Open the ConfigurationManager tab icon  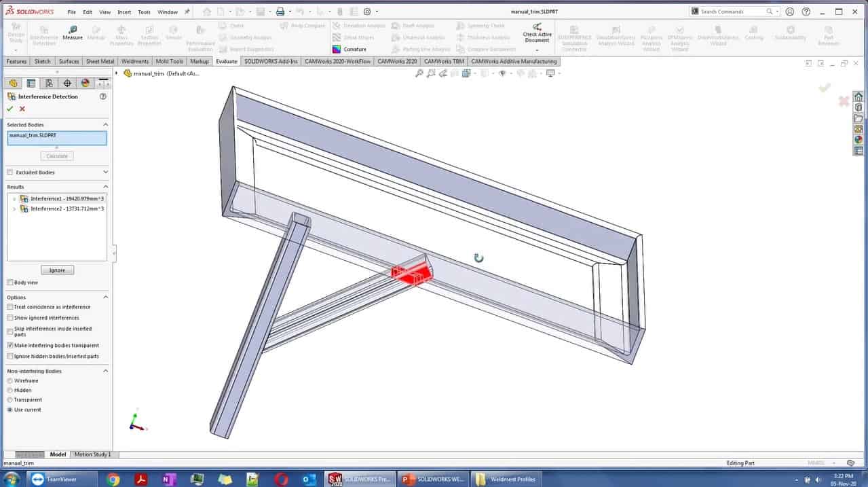tap(49, 84)
